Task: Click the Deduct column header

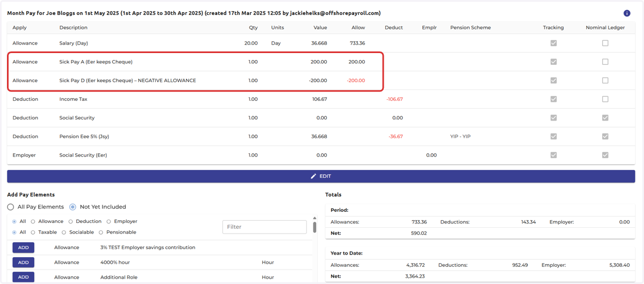Action: click(394, 28)
